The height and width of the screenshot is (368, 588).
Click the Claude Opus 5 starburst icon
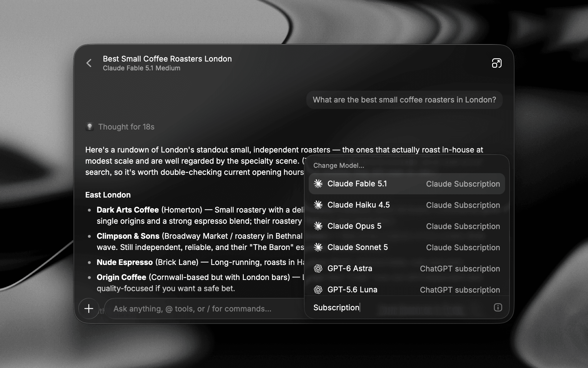tap(318, 226)
